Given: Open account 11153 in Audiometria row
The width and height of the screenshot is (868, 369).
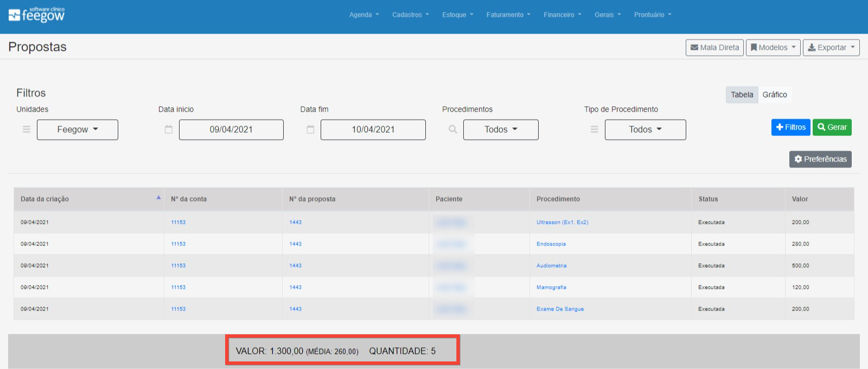Looking at the screenshot, I should [x=178, y=266].
